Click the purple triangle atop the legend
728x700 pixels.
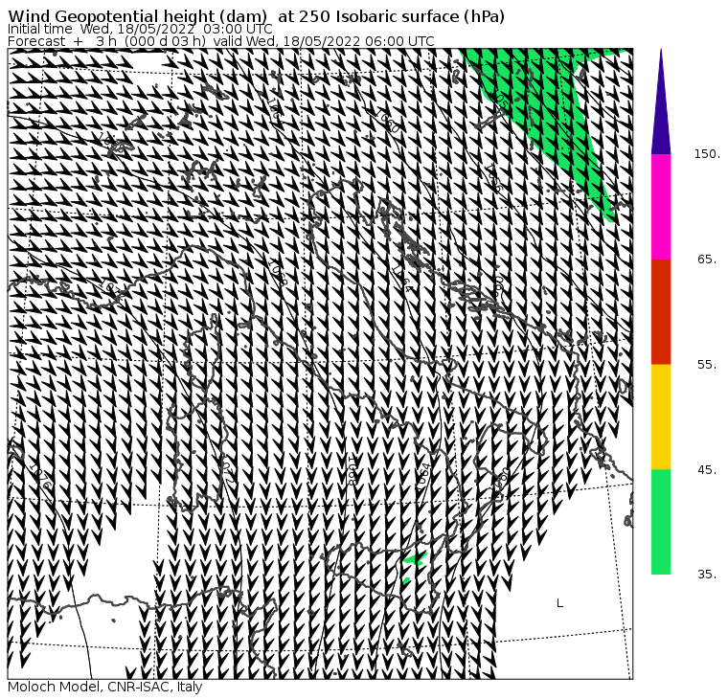pyautogui.click(x=661, y=102)
